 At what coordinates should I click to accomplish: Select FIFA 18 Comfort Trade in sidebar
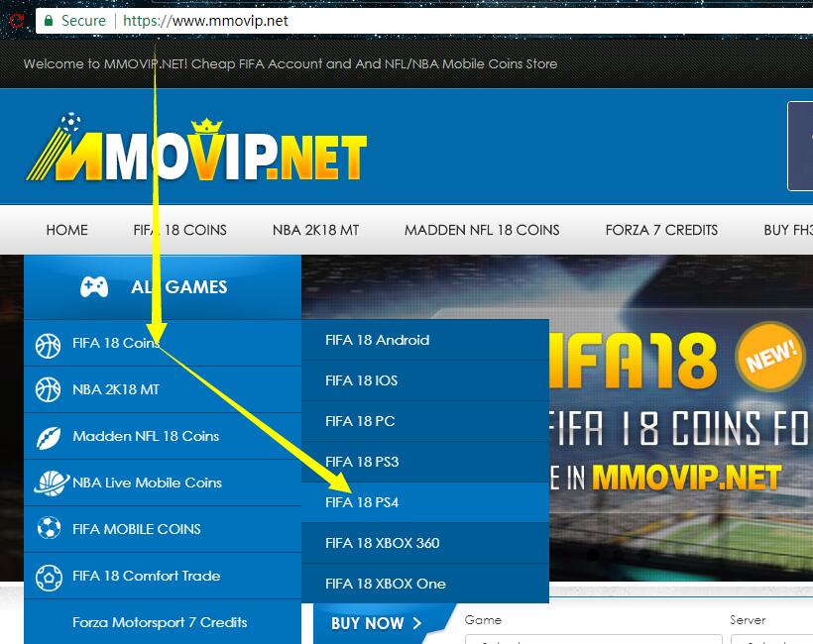tap(163, 576)
